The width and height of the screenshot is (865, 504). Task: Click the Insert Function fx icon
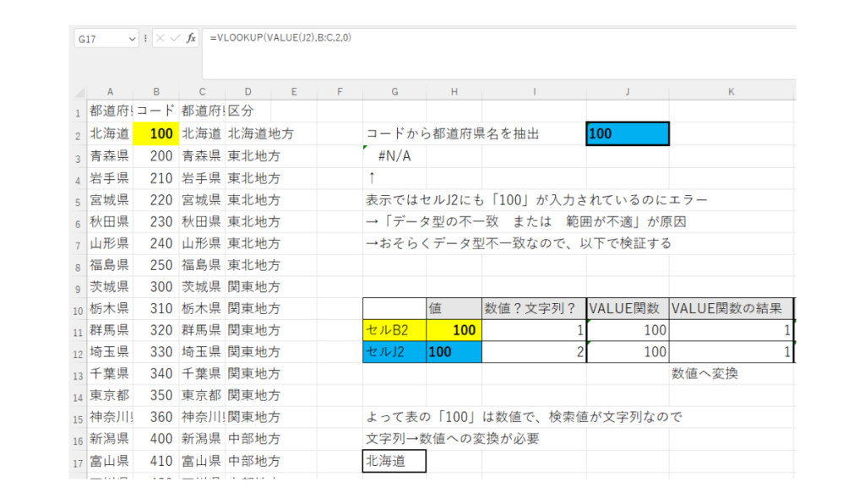pyautogui.click(x=191, y=38)
